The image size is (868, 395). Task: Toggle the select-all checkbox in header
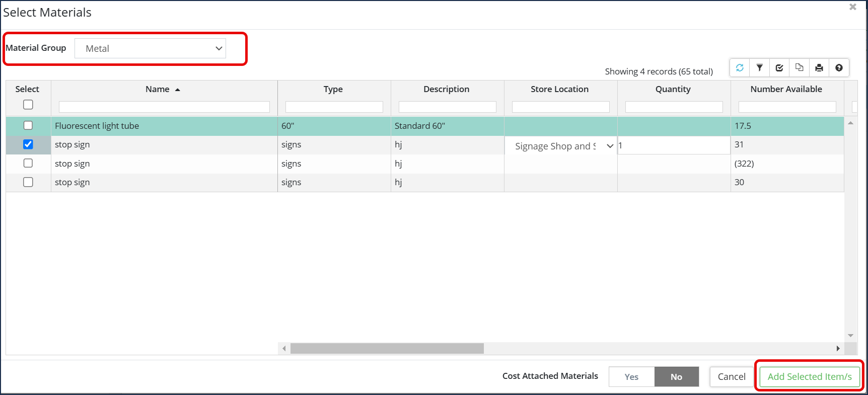[28, 105]
